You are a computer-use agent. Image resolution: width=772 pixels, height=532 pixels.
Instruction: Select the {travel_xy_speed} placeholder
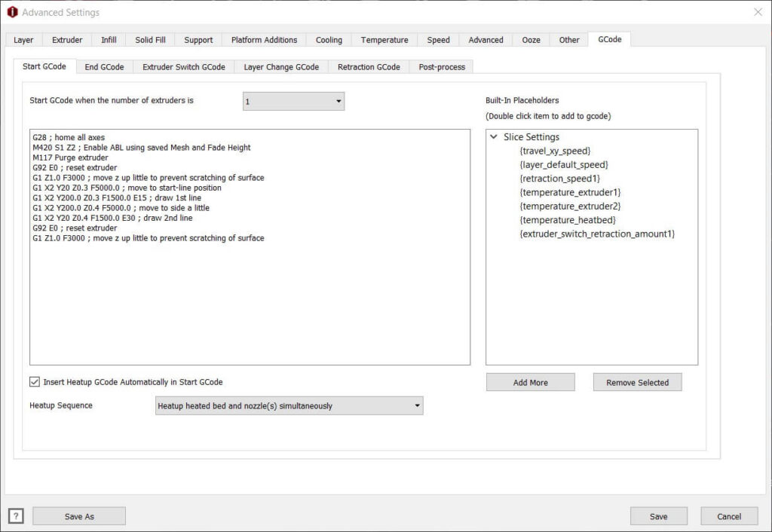click(555, 151)
